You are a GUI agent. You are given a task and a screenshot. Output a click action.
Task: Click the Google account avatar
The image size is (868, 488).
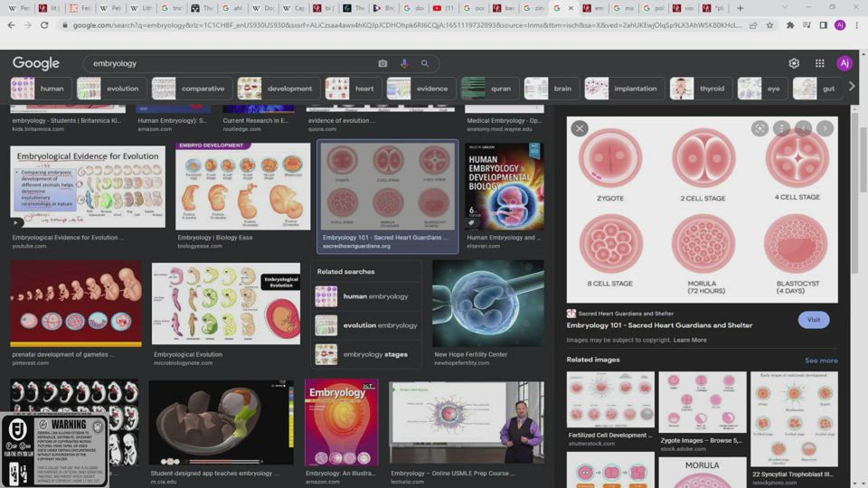[844, 63]
